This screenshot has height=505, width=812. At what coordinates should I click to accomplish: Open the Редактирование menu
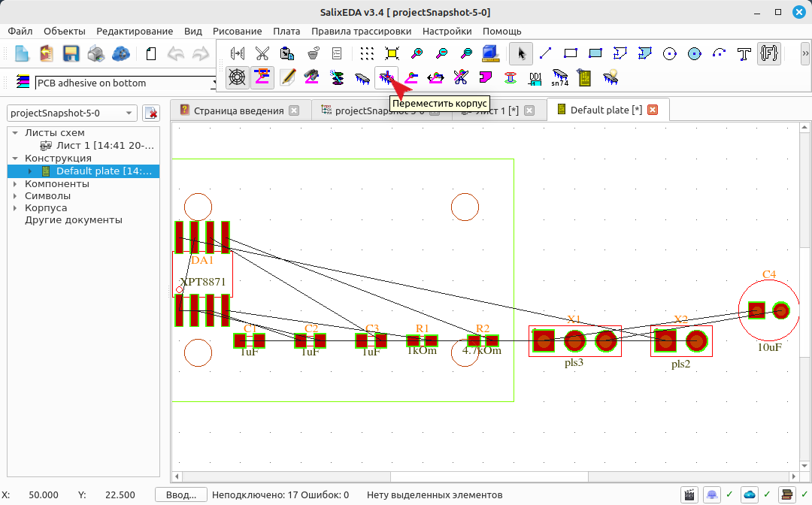point(135,32)
